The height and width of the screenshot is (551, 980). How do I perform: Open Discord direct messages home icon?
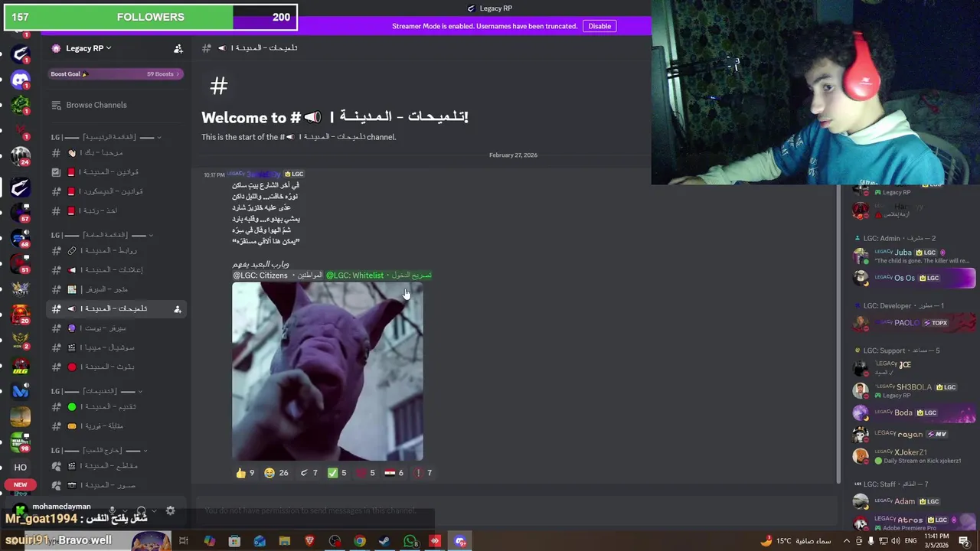(x=21, y=79)
